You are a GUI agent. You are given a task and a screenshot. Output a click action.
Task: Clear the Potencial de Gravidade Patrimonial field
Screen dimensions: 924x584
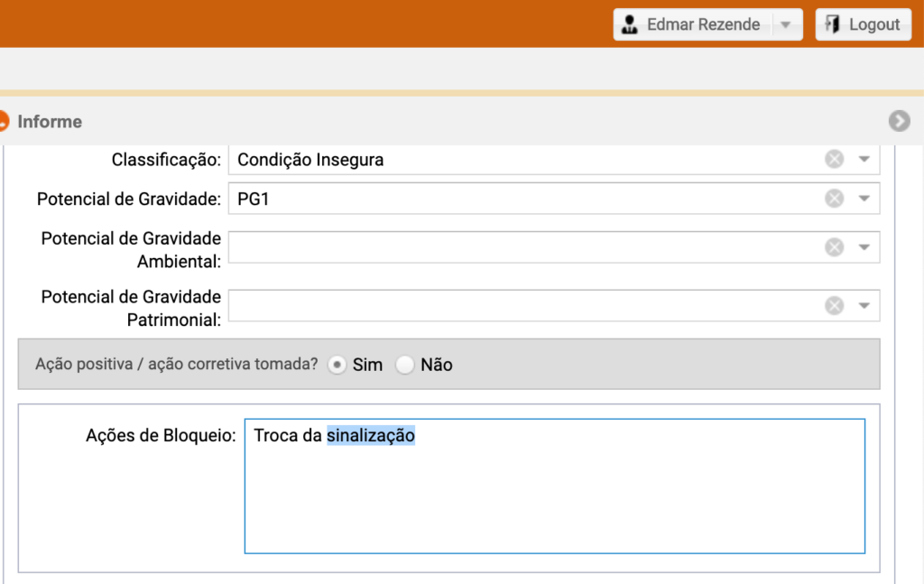[834, 305]
